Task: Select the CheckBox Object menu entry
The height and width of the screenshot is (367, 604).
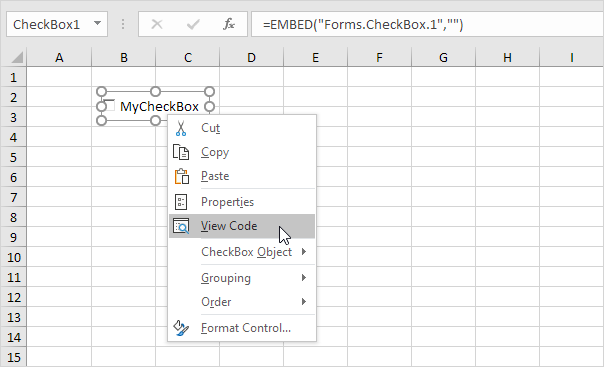Action: point(242,252)
